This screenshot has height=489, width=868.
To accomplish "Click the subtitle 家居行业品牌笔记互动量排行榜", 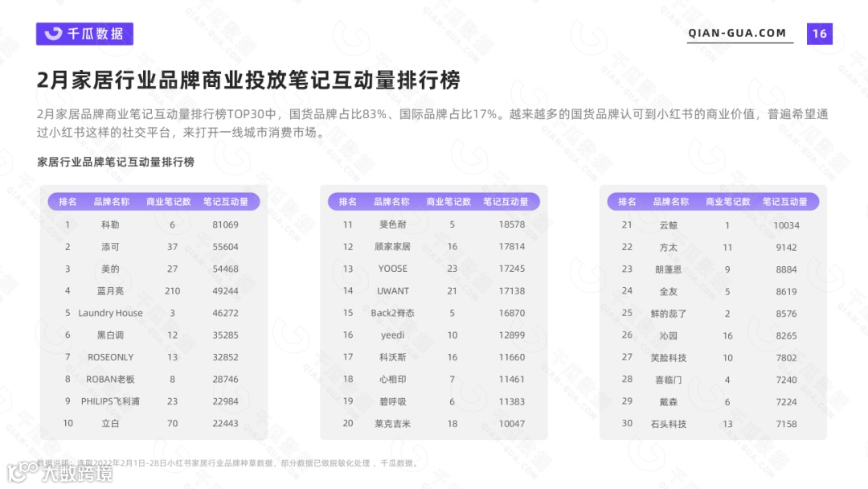I will pyautogui.click(x=116, y=162).
